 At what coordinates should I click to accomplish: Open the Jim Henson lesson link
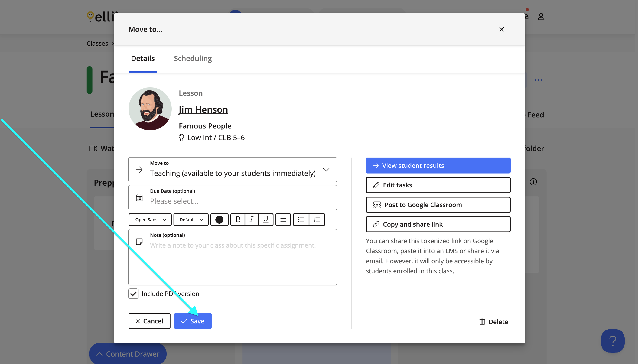(203, 110)
